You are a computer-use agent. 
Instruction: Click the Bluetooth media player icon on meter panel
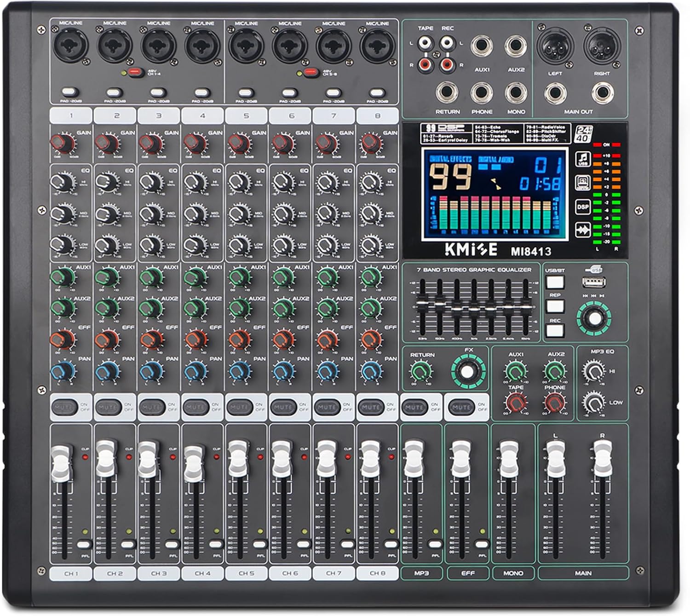pos(583,183)
